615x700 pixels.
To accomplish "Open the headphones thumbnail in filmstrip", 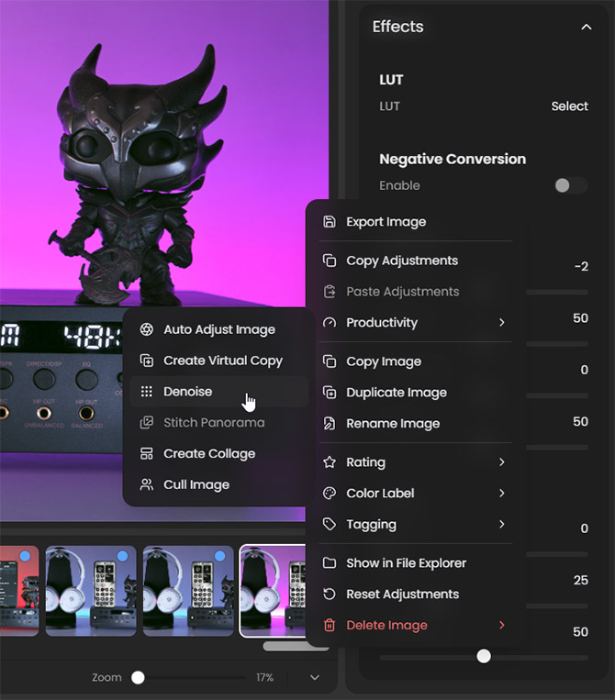I will point(91,590).
